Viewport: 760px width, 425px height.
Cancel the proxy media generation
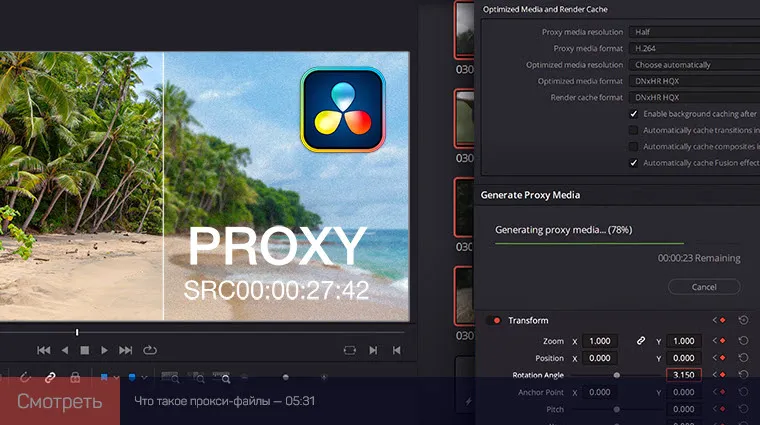[704, 287]
